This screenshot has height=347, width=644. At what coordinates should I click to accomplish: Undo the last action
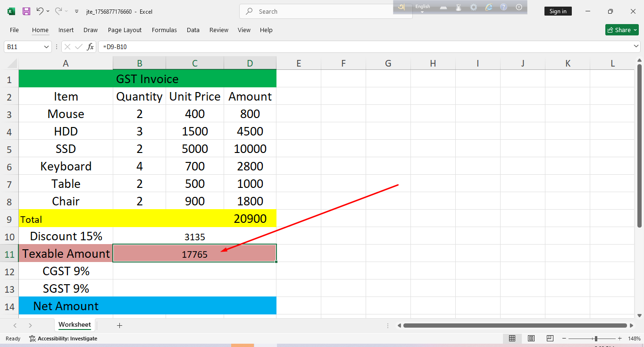40,11
